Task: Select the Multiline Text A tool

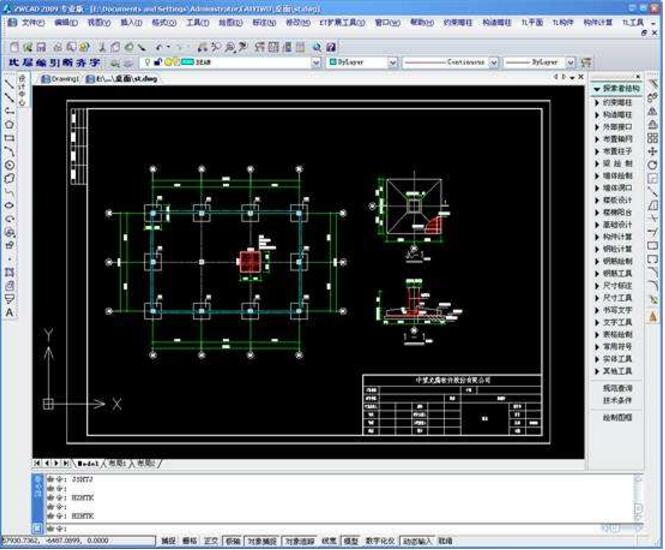Action: click(9, 313)
